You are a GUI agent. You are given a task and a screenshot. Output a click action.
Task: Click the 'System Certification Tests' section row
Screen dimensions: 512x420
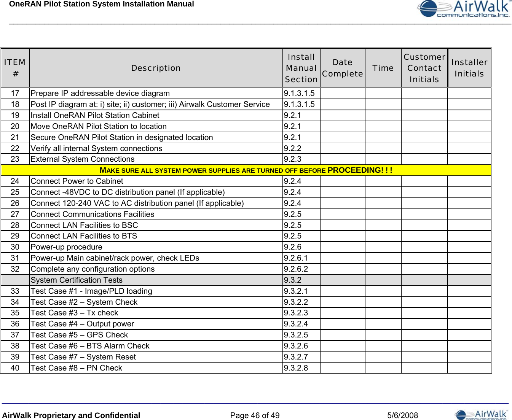coord(246,280)
